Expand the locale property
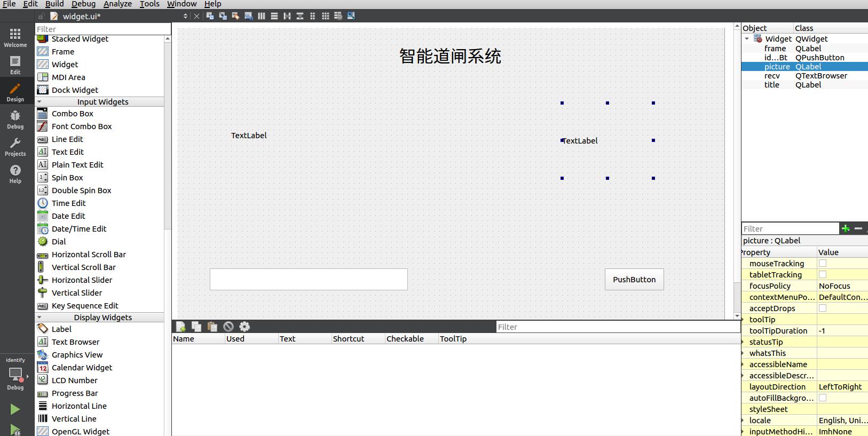 743,420
